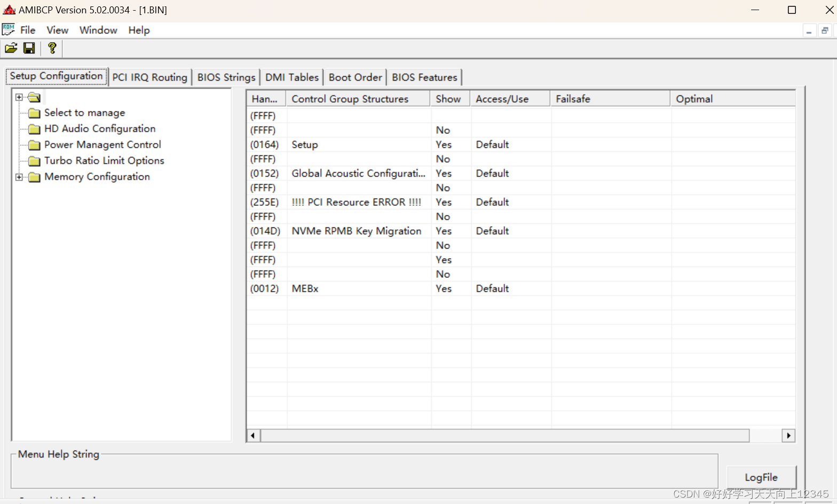
Task: Restore the inner 1.BIN document window
Action: click(825, 31)
